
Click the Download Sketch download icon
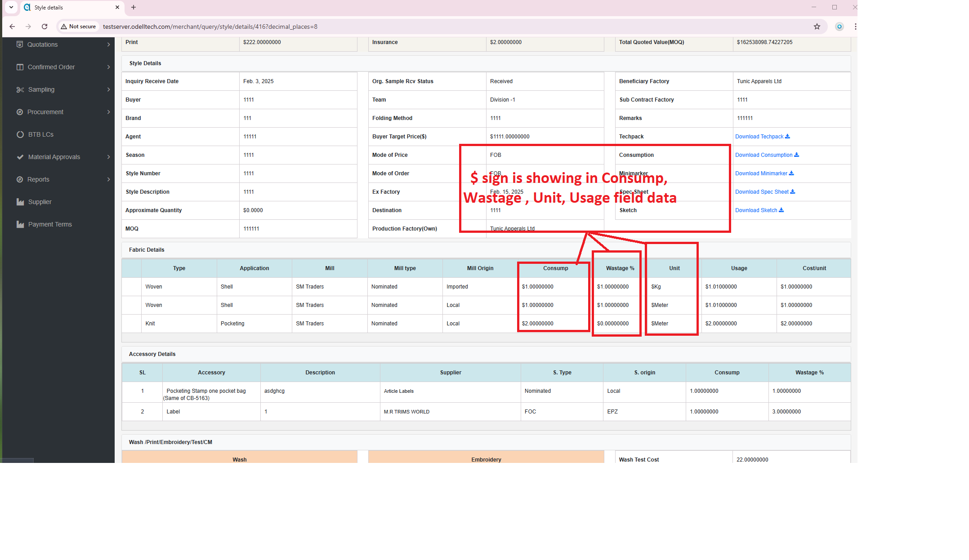[781, 210]
